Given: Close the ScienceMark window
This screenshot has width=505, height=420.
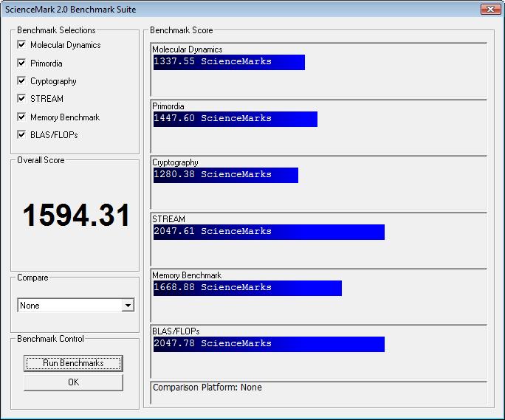Looking at the screenshot, I should pos(490,9).
